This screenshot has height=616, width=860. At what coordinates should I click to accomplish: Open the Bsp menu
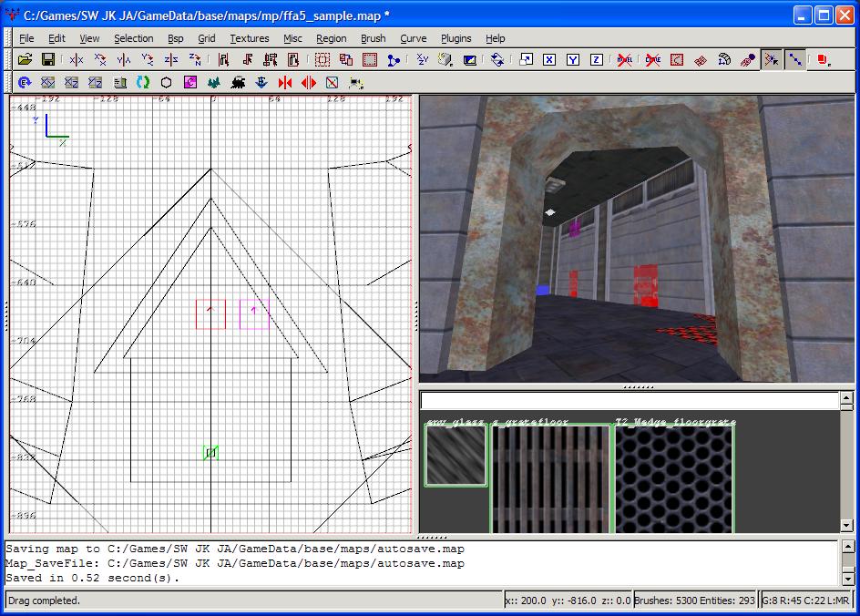[x=176, y=38]
